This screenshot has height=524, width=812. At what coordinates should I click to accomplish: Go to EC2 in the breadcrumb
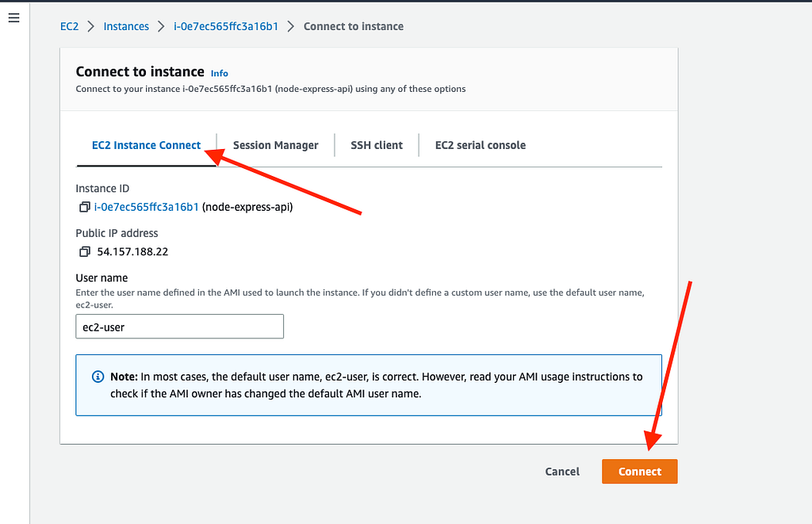[69, 26]
